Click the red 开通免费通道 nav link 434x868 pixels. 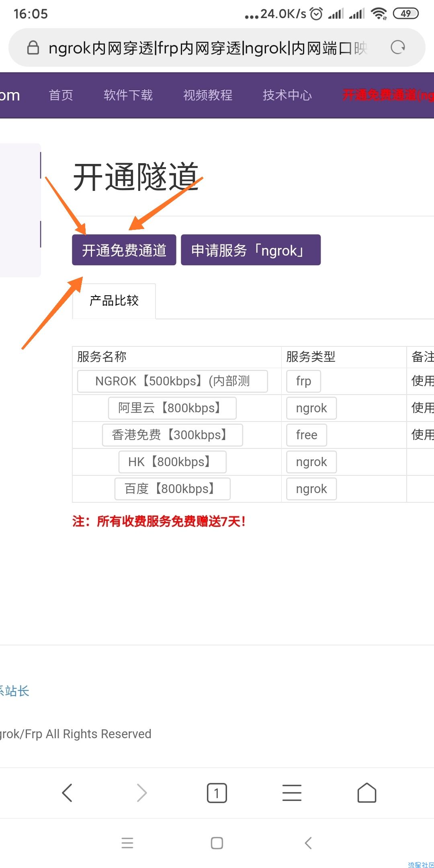pos(388,95)
